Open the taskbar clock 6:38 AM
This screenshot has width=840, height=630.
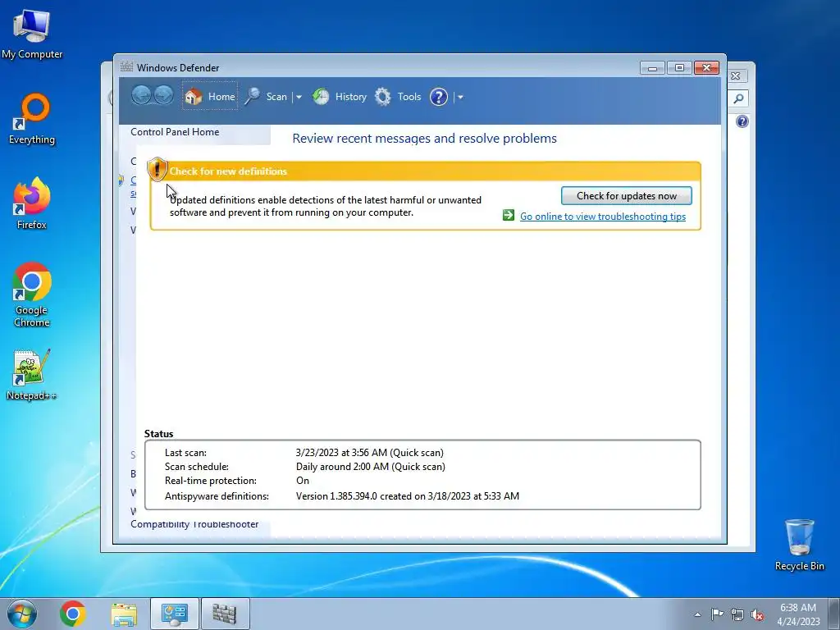click(798, 614)
